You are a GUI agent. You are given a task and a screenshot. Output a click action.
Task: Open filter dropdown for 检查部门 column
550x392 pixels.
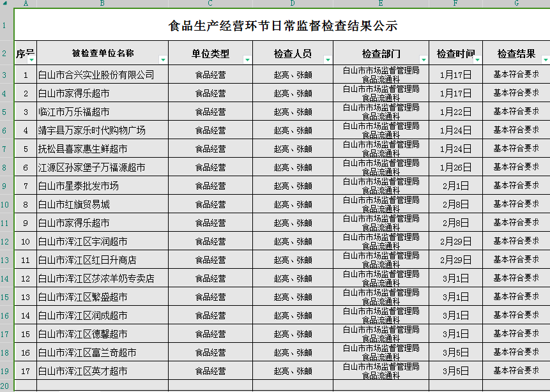click(x=424, y=60)
